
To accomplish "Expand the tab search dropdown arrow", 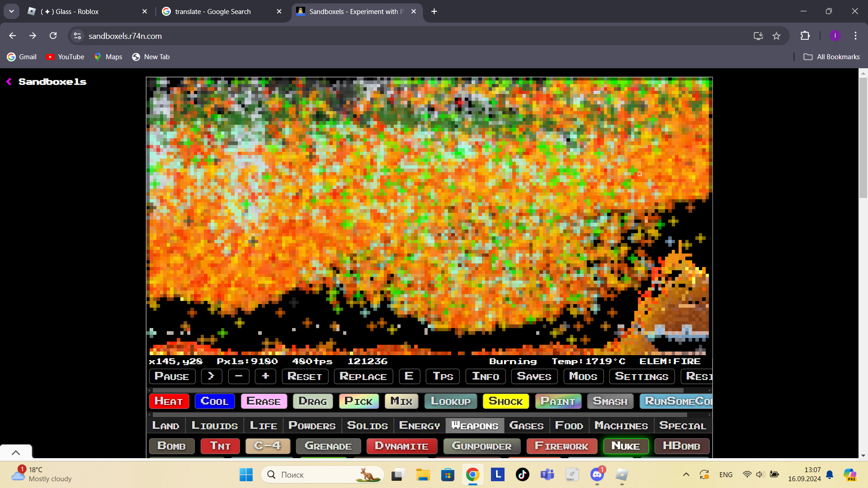I will 11,11.
